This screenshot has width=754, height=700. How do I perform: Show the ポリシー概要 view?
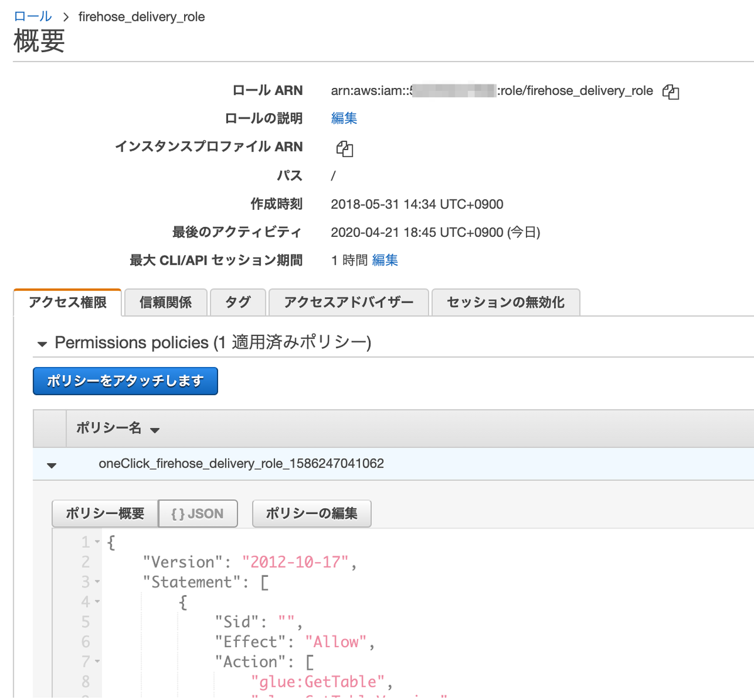pos(105,513)
